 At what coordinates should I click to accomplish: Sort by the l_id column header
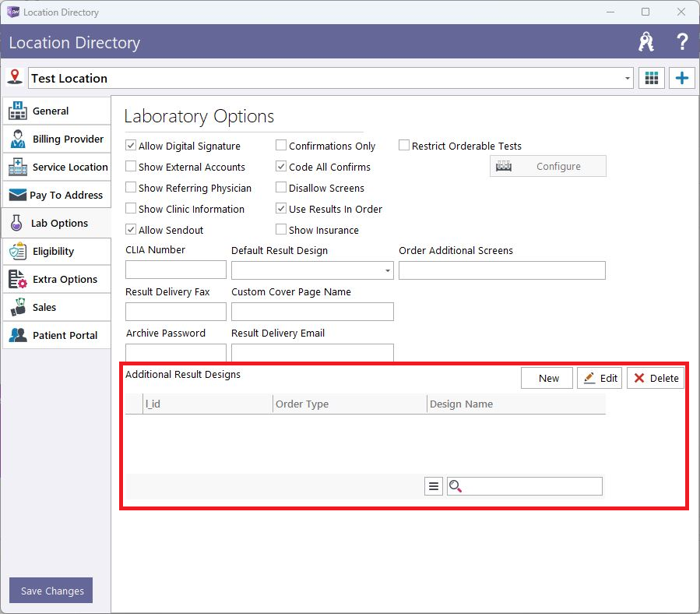coord(208,404)
